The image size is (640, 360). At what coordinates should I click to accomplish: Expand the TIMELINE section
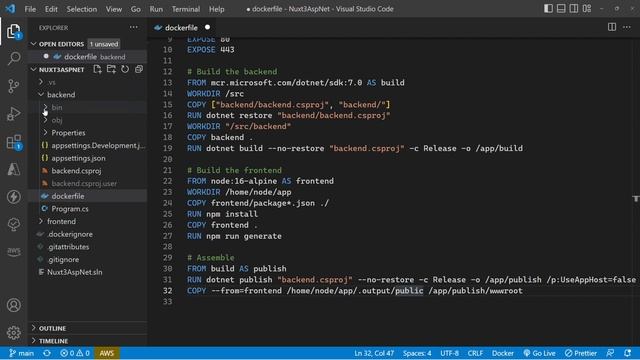point(33,341)
